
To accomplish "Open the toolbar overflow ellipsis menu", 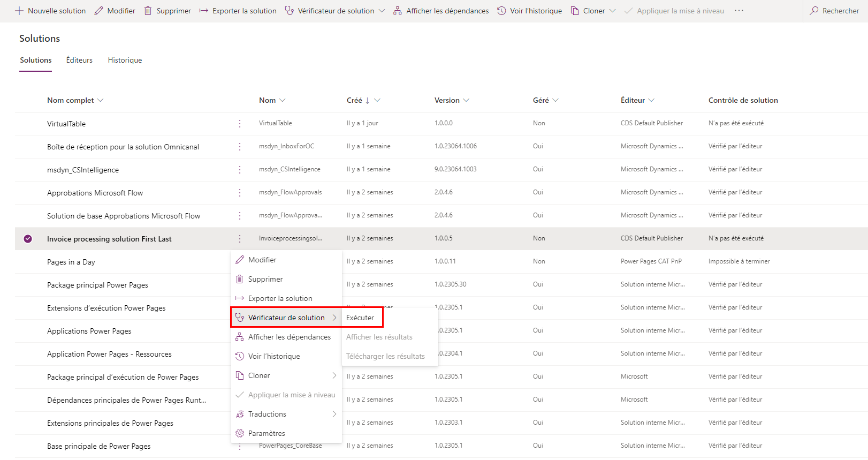I will (x=739, y=11).
